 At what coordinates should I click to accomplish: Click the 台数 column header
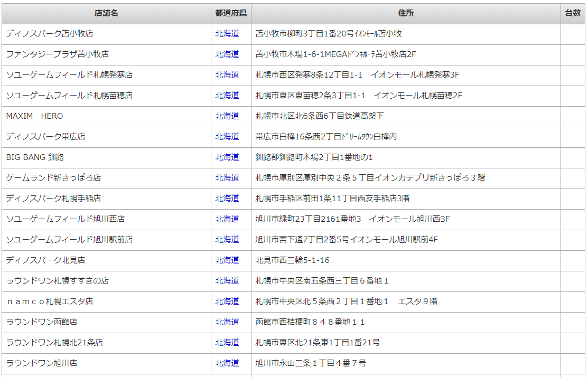pyautogui.click(x=573, y=13)
